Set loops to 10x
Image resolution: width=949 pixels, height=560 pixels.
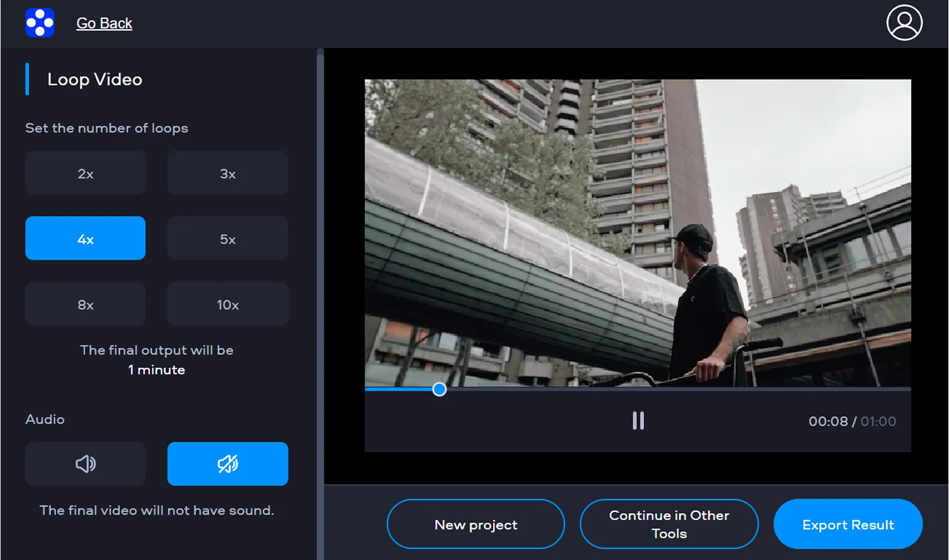[x=227, y=304]
